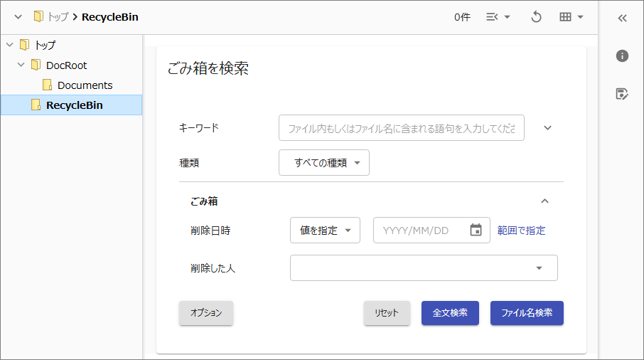Collapse the right side panel

(622, 18)
